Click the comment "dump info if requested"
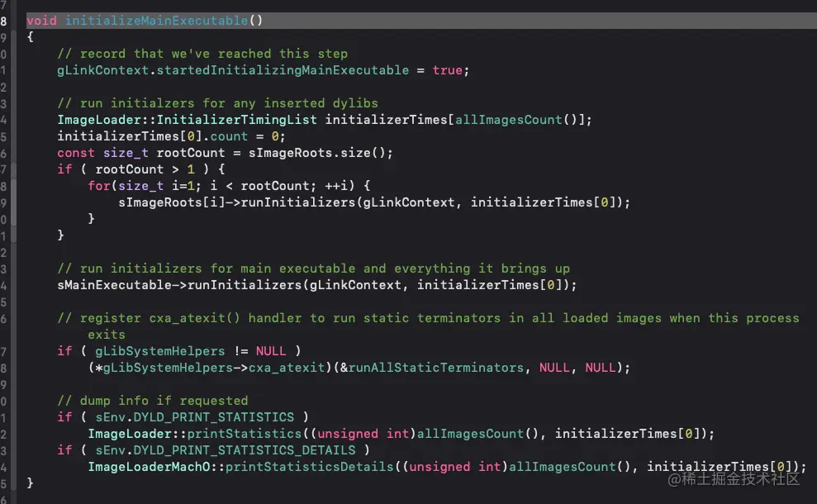Screen dimensions: 817x504 tap(152, 401)
